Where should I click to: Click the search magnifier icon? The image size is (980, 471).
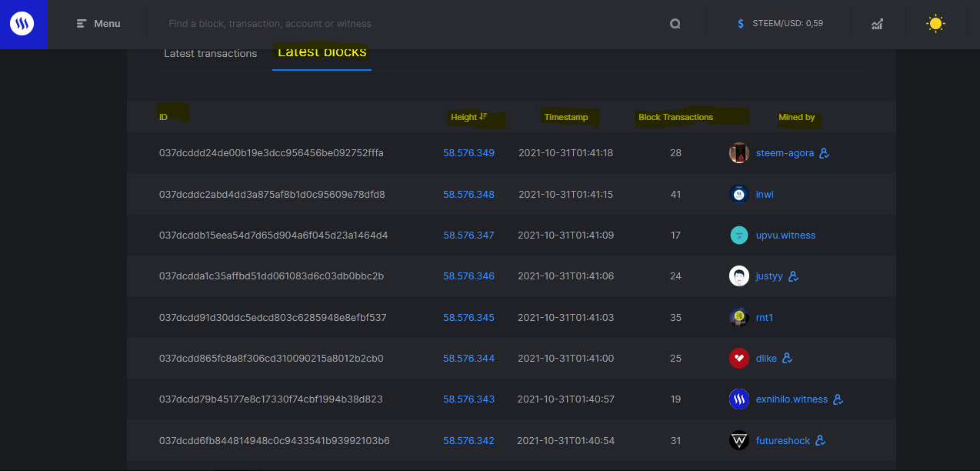(675, 24)
